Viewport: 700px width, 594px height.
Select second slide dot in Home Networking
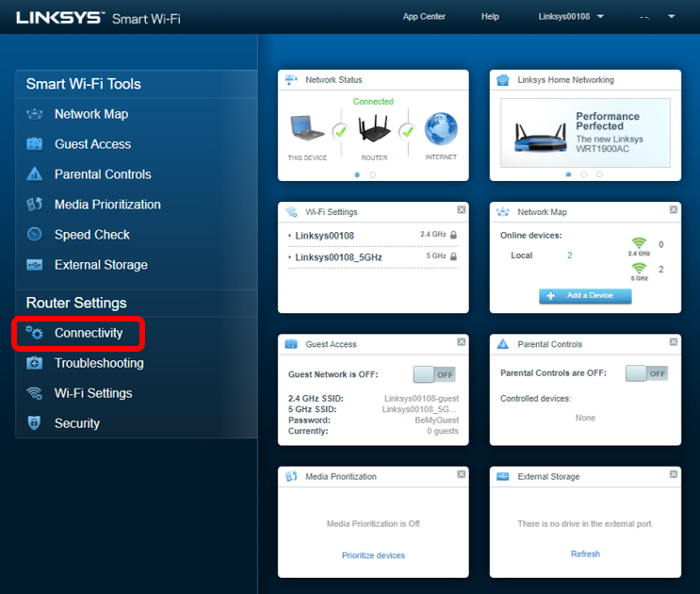point(584,174)
